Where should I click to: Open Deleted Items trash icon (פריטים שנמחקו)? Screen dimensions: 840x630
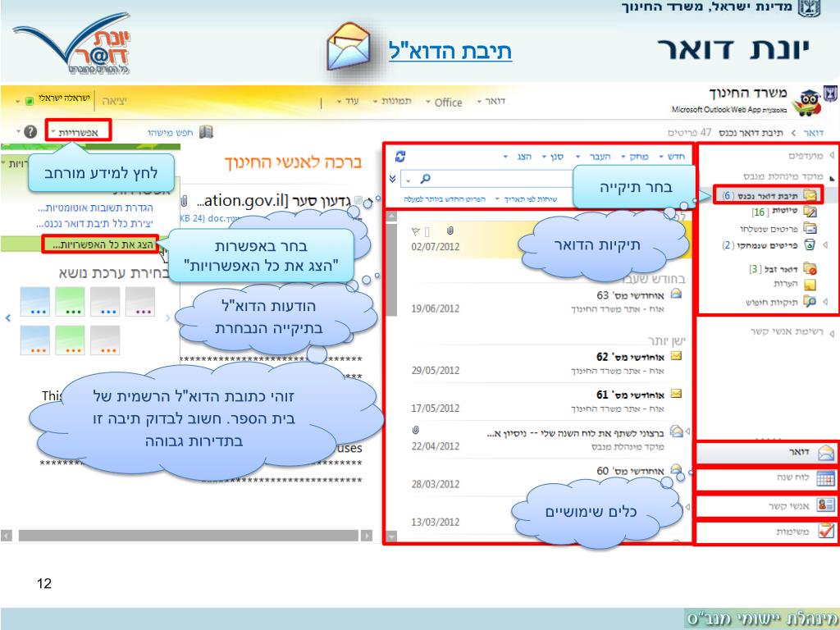pyautogui.click(x=810, y=244)
